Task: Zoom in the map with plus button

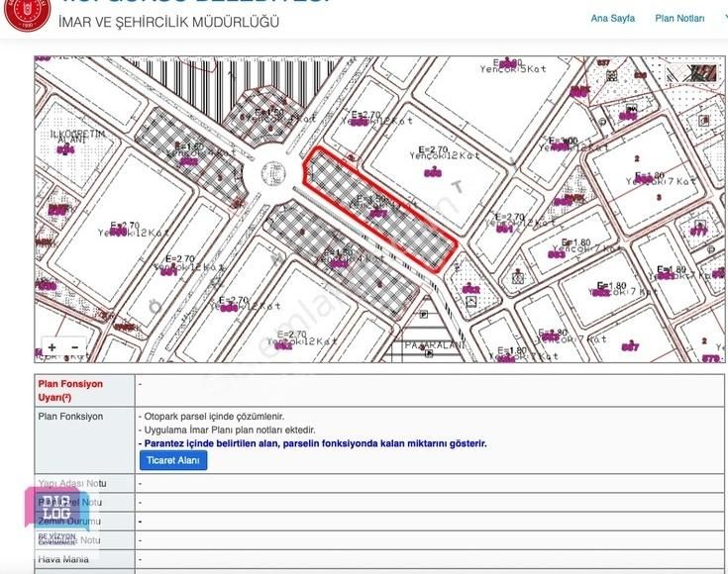Action: tap(52, 347)
